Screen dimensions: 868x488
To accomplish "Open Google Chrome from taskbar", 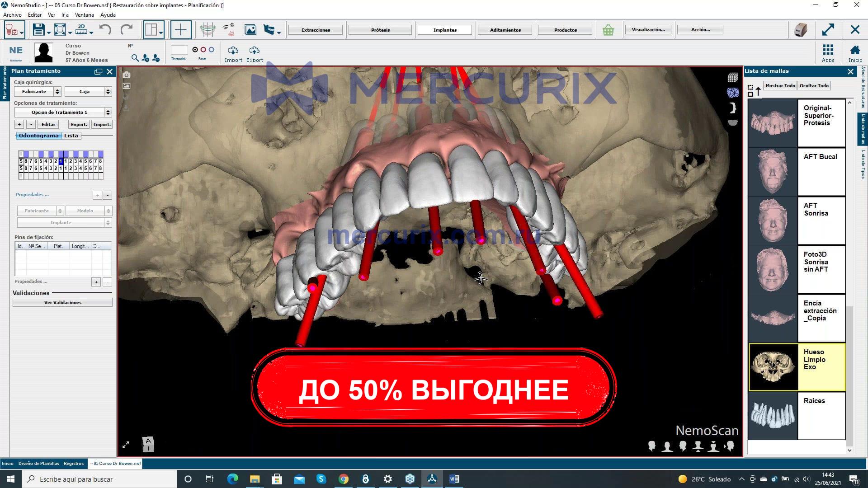I will pyautogui.click(x=344, y=479).
